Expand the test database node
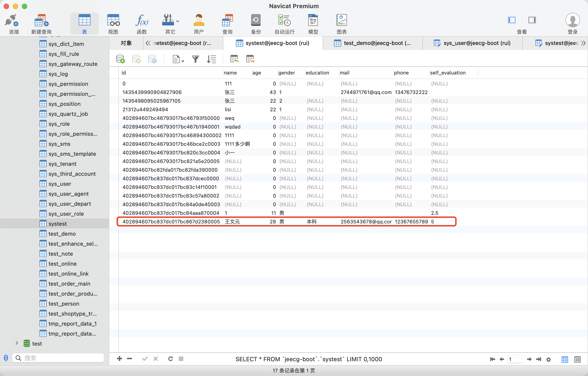Screen dimensions: 588x376 [x=17, y=343]
